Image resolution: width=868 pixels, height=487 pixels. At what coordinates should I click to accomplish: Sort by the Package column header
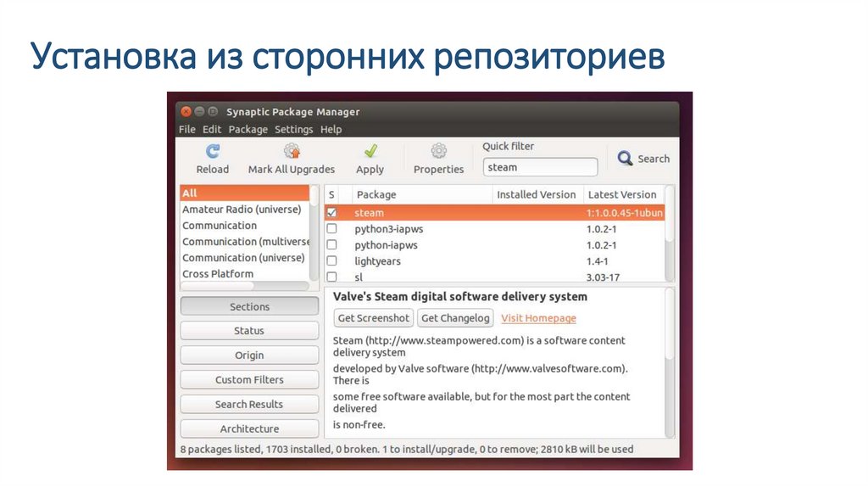422,194
